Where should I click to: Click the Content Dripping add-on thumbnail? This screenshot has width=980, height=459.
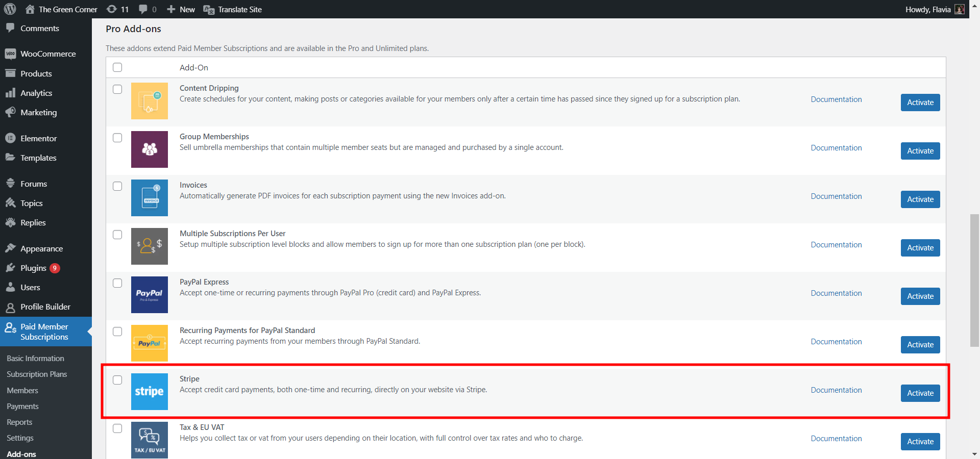pyautogui.click(x=150, y=101)
